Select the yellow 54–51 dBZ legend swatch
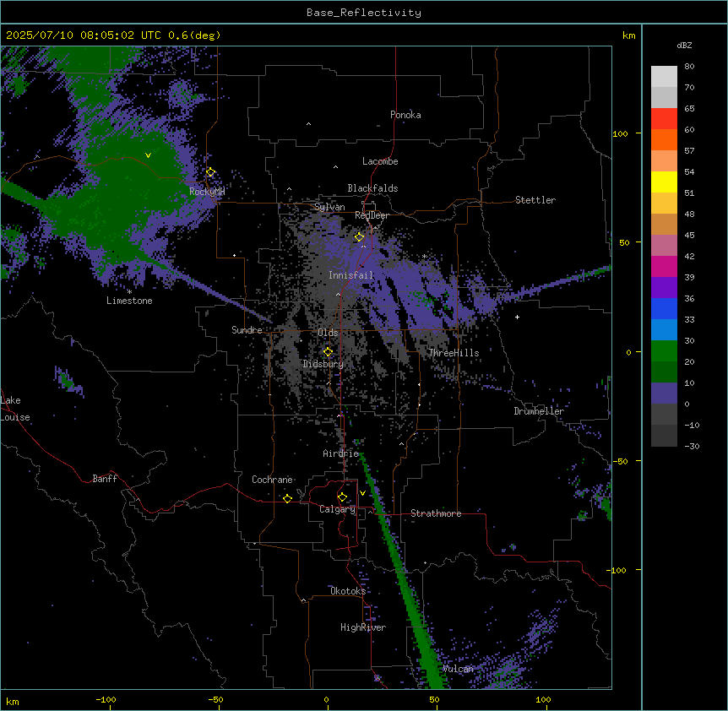Image resolution: width=728 pixels, height=711 pixels. click(x=664, y=182)
